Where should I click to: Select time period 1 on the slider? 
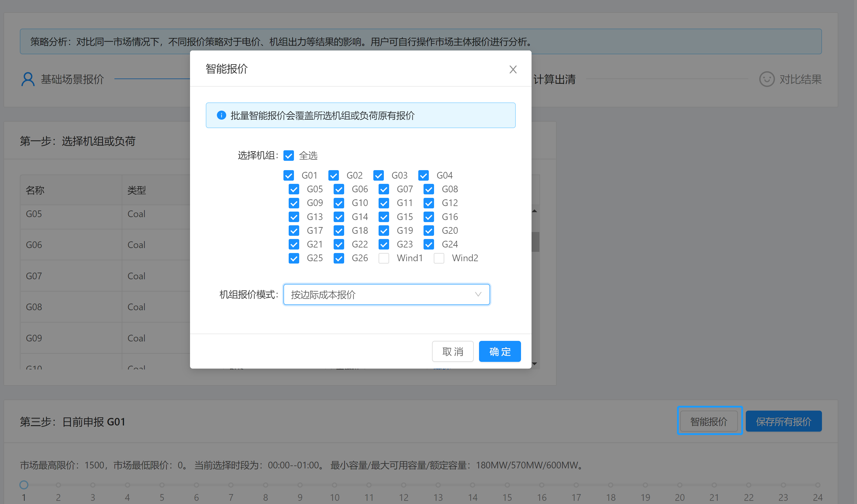click(24, 485)
